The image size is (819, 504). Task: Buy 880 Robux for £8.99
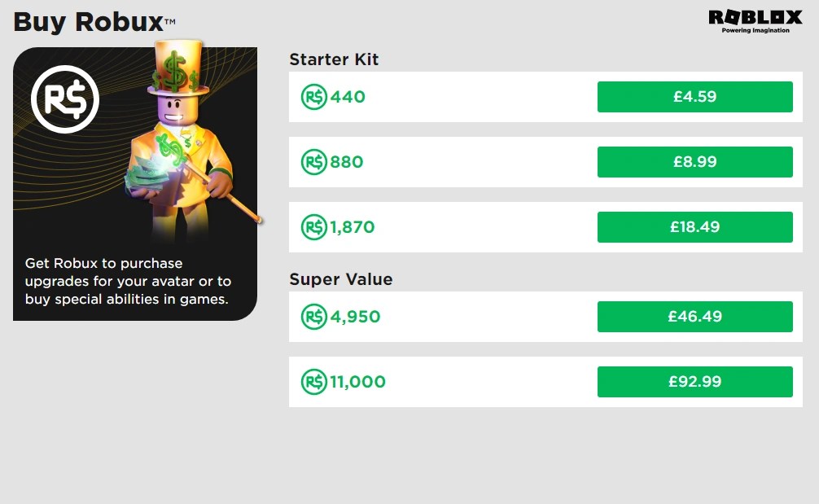click(694, 162)
